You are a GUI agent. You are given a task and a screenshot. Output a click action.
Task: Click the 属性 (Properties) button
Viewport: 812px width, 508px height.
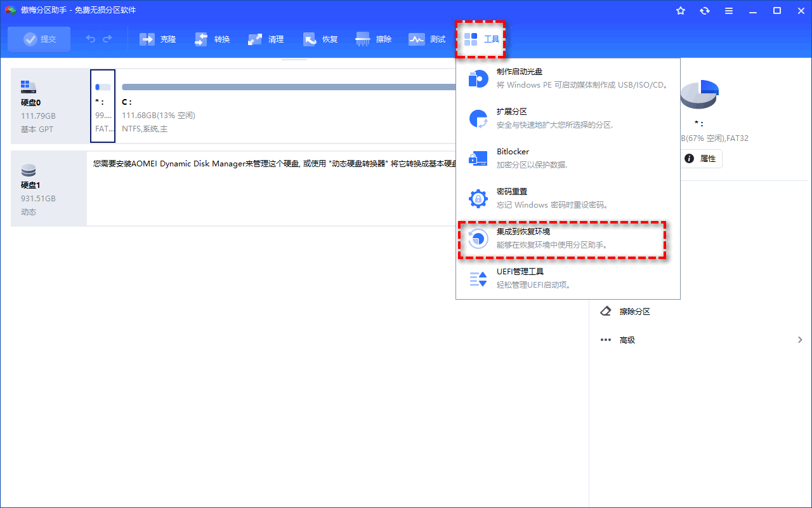(x=700, y=159)
